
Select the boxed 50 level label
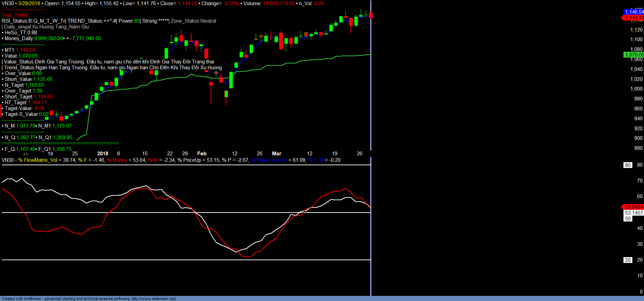tap(628, 219)
